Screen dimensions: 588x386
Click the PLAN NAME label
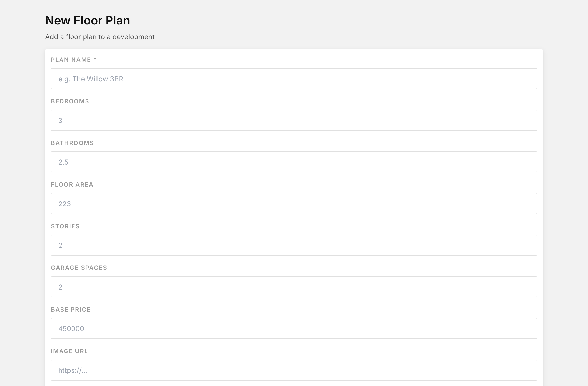(74, 60)
